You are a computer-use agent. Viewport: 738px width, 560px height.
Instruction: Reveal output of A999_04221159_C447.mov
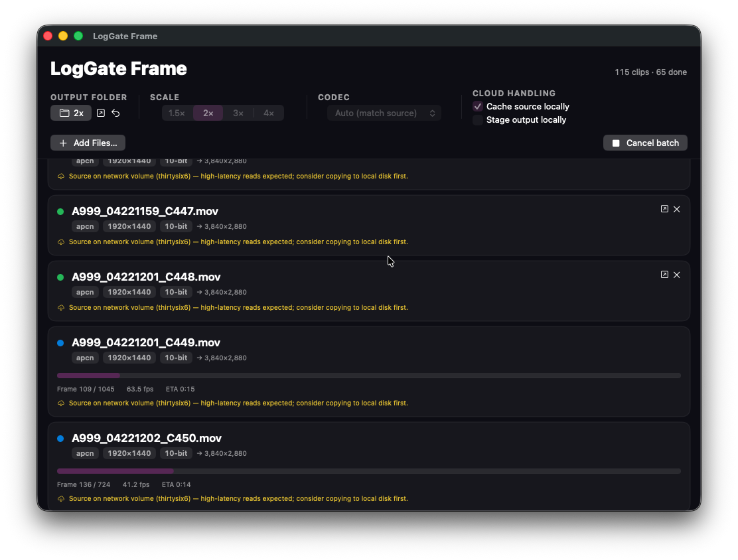[664, 209]
